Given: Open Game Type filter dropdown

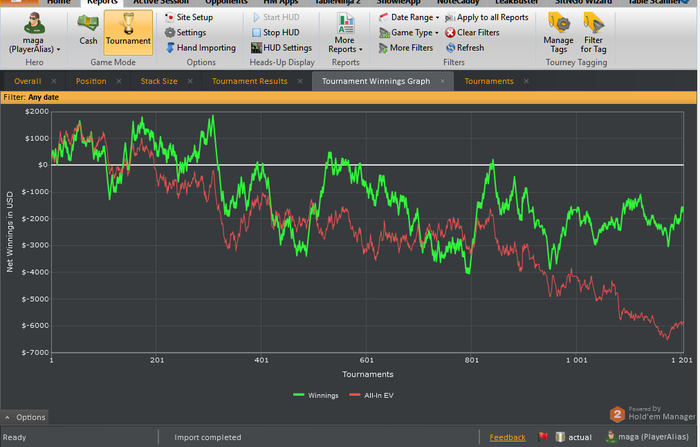Looking at the screenshot, I should pos(409,33).
